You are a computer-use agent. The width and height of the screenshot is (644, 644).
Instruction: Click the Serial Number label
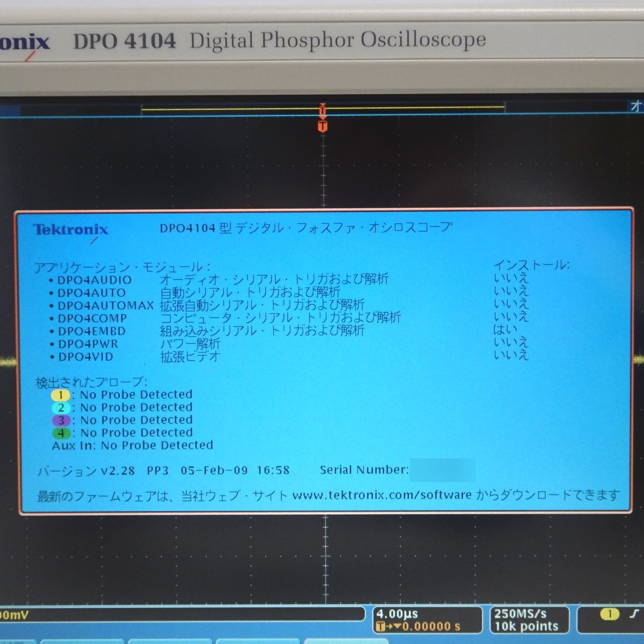pos(364,470)
